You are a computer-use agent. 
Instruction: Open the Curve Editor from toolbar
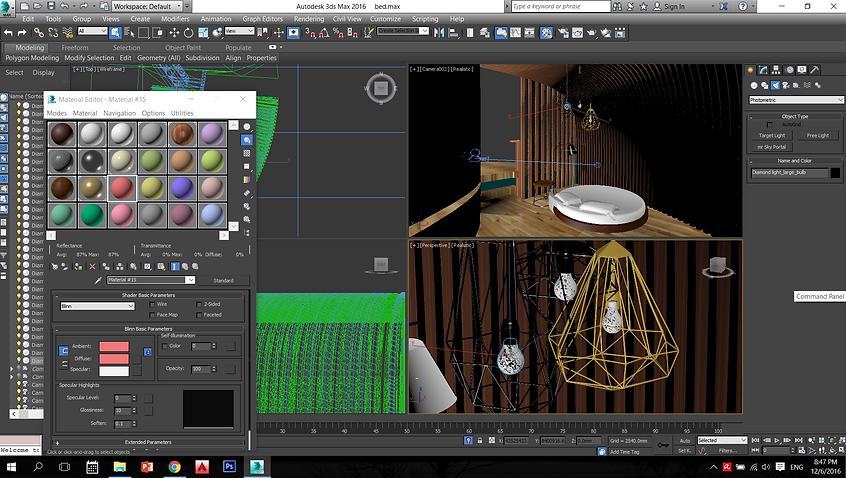coord(515,33)
